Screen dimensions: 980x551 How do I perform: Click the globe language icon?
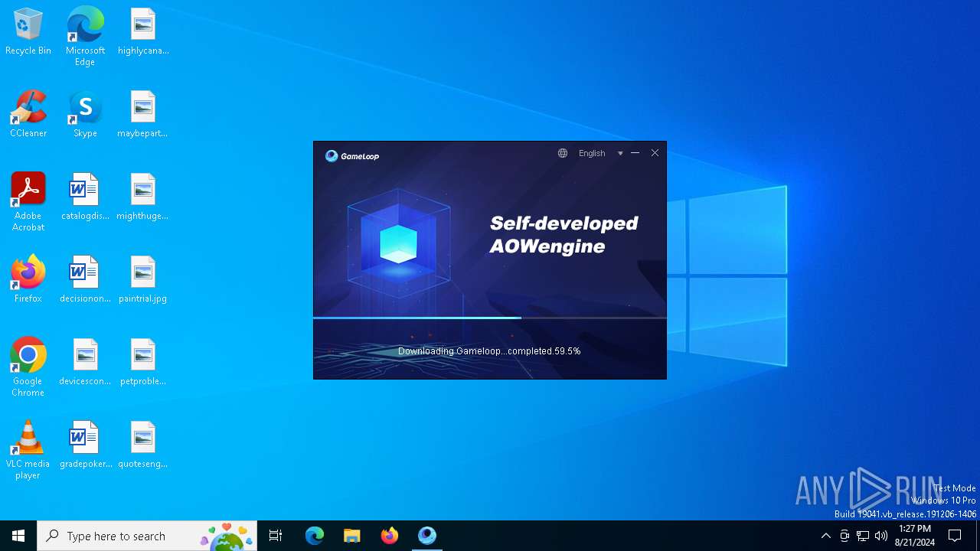tap(563, 153)
